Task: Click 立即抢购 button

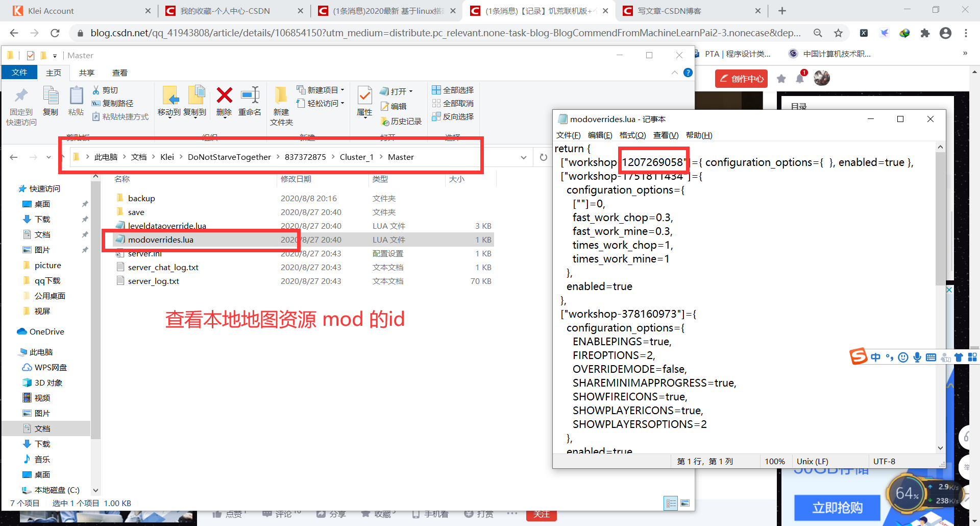Action: click(837, 508)
